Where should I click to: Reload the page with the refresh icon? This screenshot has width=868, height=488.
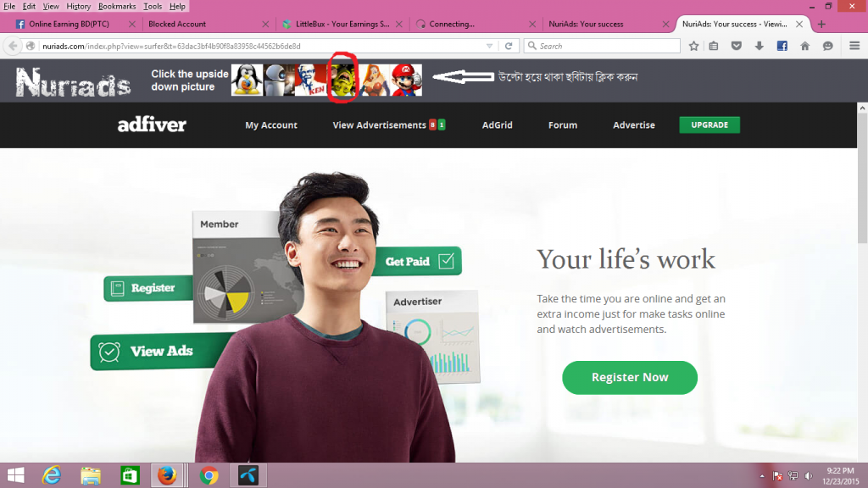coord(509,46)
